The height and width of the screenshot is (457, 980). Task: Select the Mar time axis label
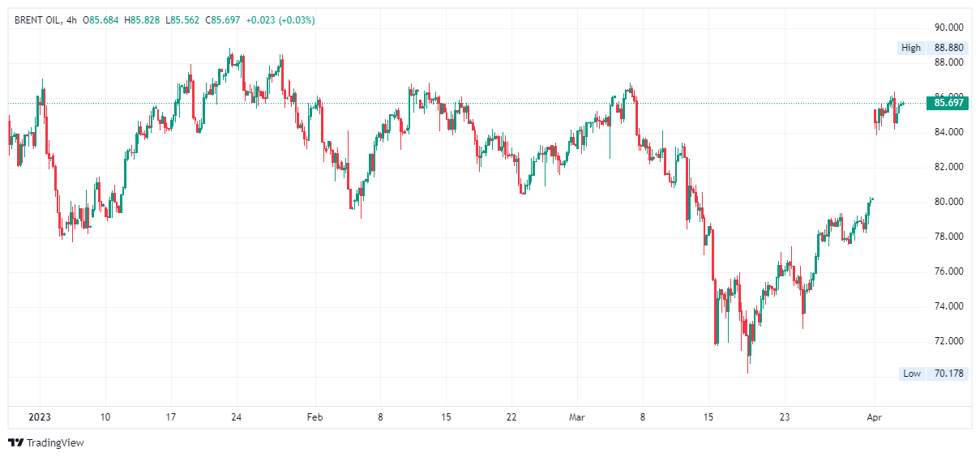pyautogui.click(x=576, y=417)
